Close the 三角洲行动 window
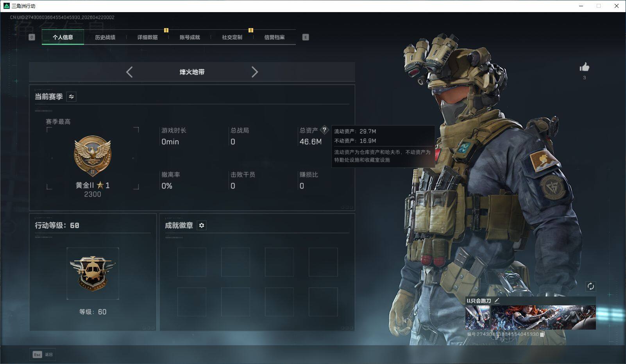This screenshot has height=364, width=626. coord(617,6)
